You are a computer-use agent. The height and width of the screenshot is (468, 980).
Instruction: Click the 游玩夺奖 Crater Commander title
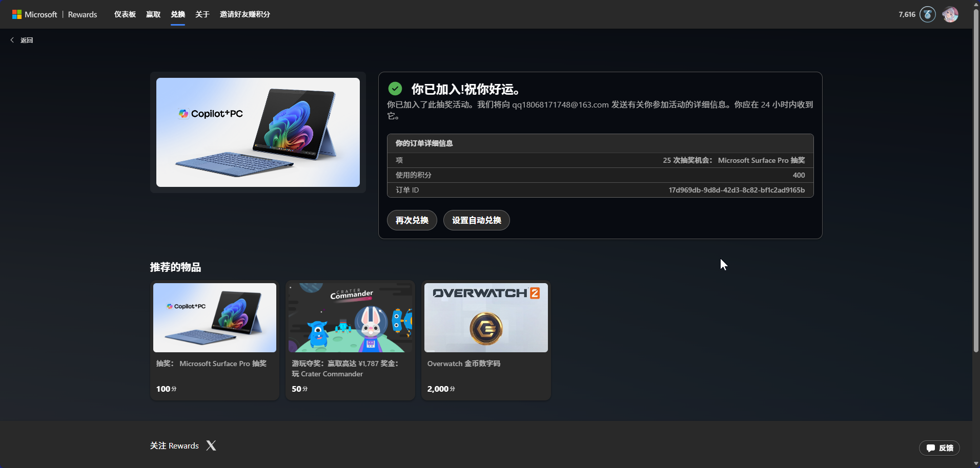point(345,369)
